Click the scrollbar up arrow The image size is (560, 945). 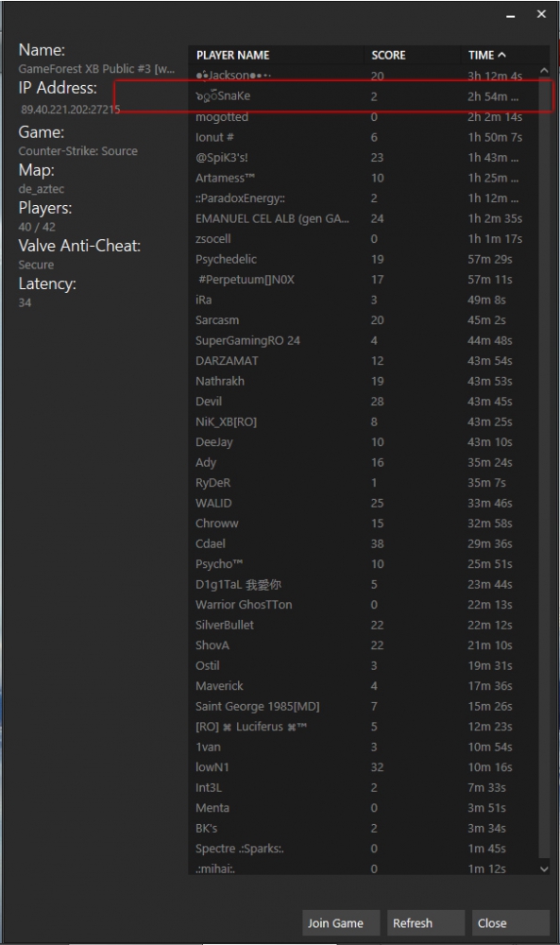544,71
